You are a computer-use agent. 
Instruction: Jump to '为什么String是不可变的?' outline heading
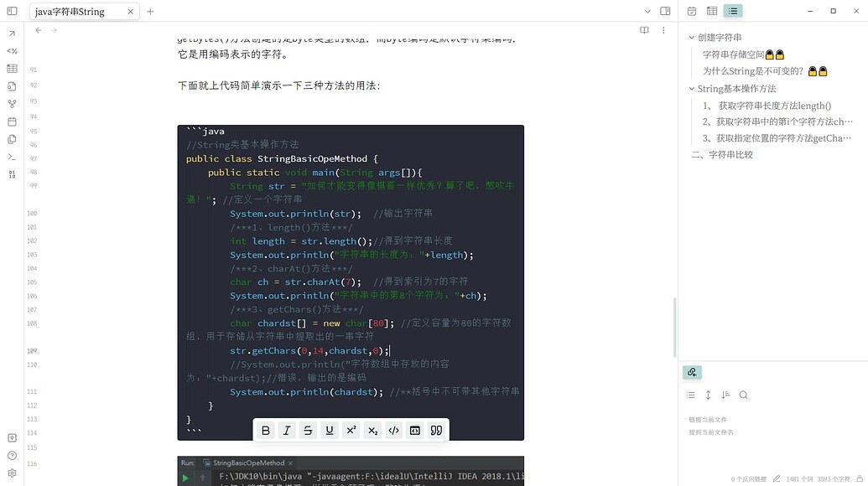coord(765,70)
